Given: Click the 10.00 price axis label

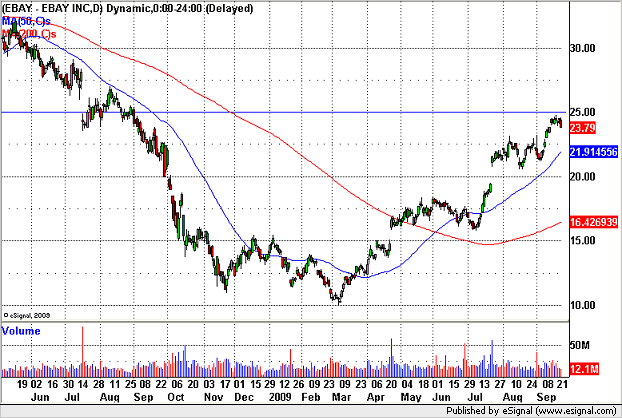Looking at the screenshot, I should [x=582, y=305].
